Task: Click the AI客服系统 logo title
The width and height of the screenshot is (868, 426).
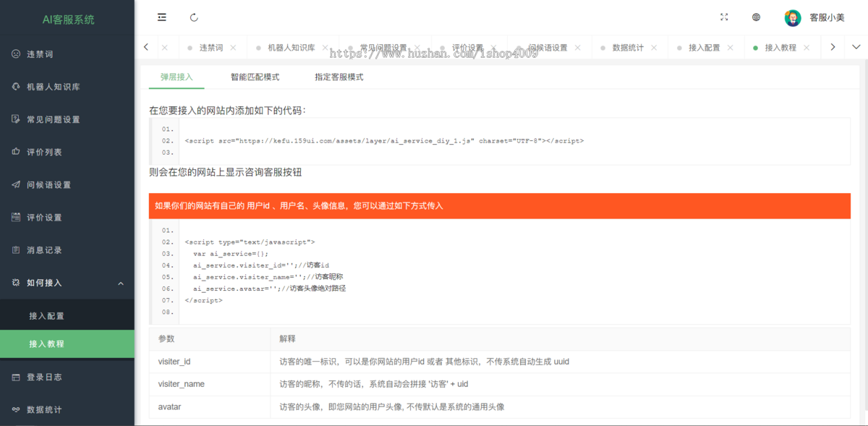Action: point(67,20)
